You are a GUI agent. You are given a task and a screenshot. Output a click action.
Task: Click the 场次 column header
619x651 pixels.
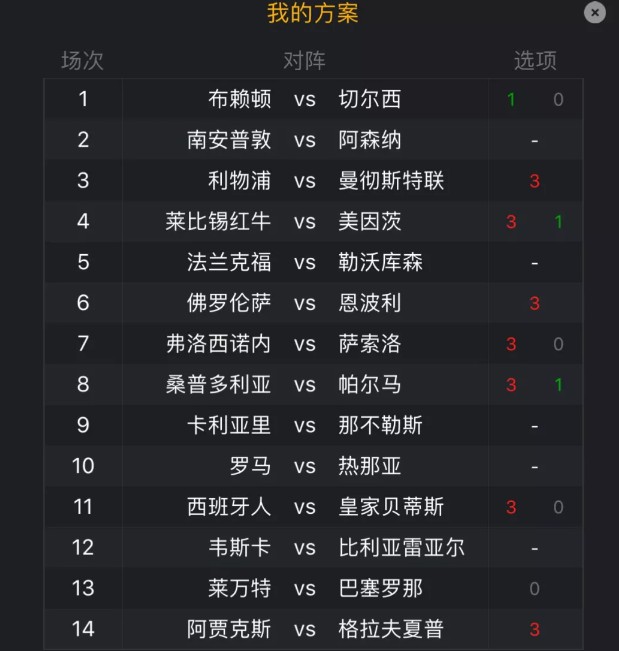pyautogui.click(x=82, y=61)
